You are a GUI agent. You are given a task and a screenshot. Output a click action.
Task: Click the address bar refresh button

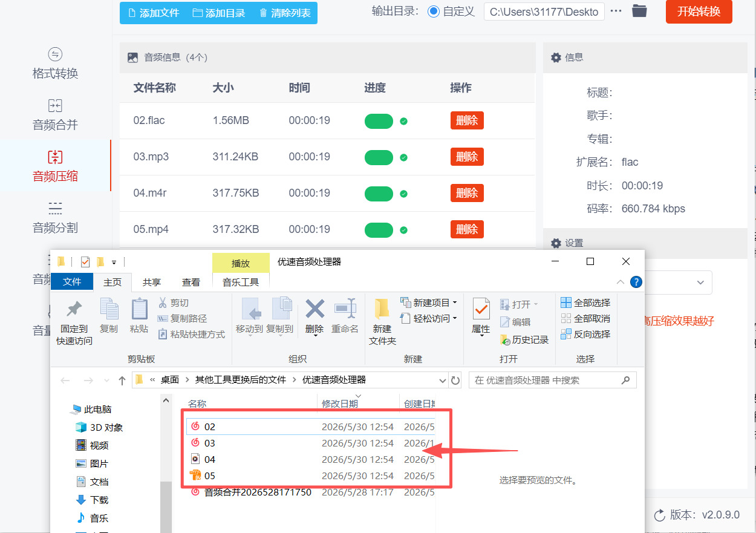coord(455,381)
